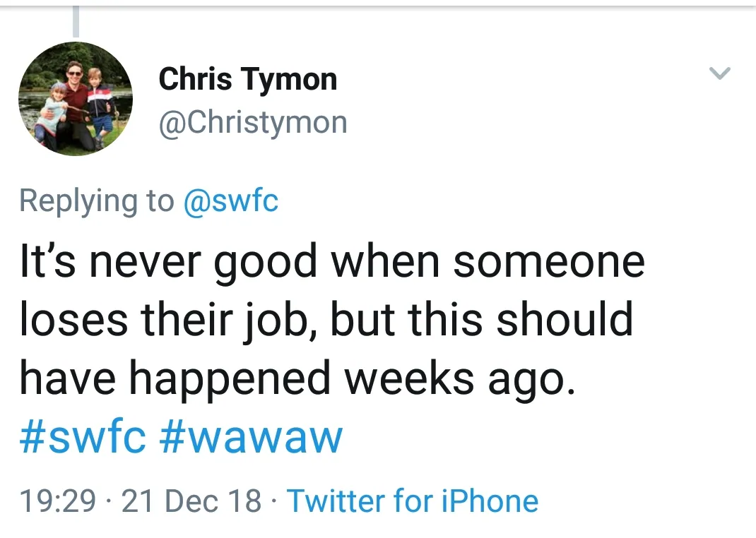The width and height of the screenshot is (756, 538).
Task: Click the Chris Tymon display name
Action: (247, 79)
